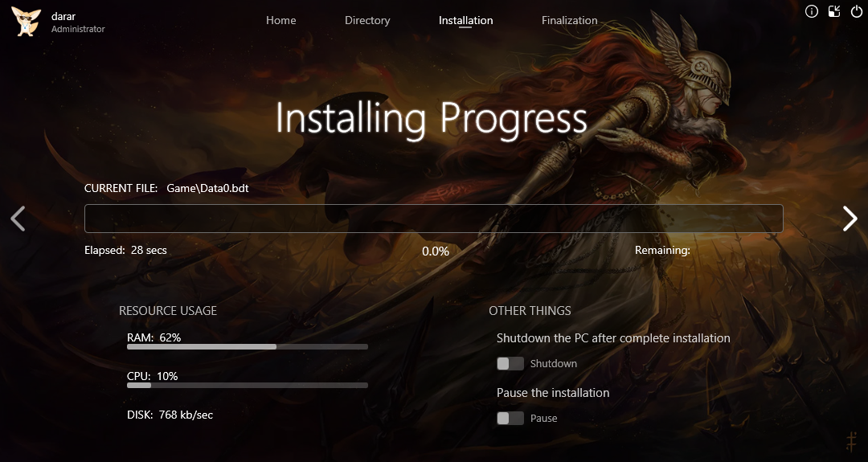868x462 pixels.
Task: Enable the Pause installation toggle
Action: pyautogui.click(x=510, y=419)
